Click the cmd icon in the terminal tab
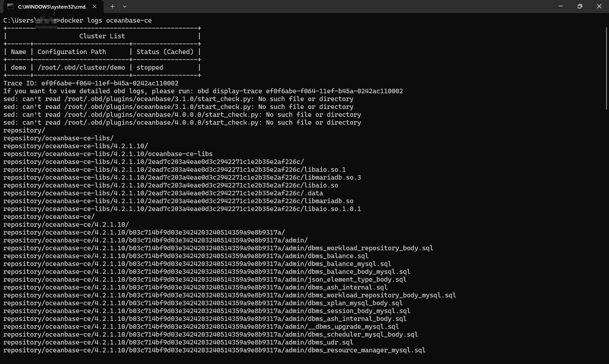 pyautogui.click(x=10, y=6)
